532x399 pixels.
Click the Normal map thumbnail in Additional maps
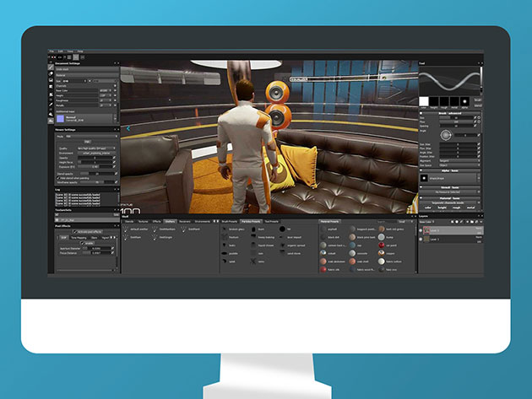pos(60,119)
